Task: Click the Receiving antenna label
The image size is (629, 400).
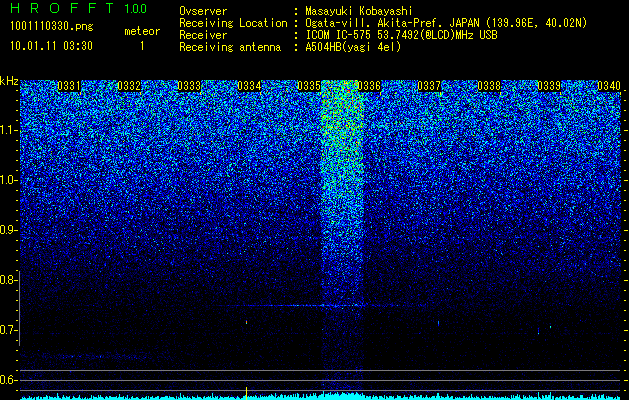Action: [230, 47]
